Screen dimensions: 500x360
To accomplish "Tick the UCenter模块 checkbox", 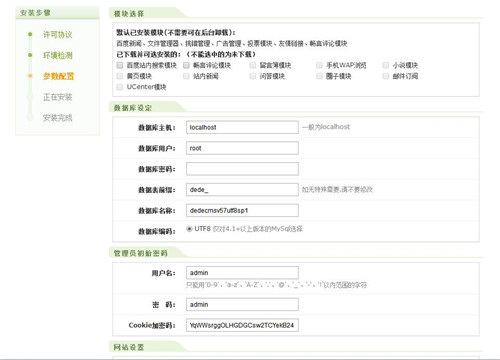I will 120,87.
